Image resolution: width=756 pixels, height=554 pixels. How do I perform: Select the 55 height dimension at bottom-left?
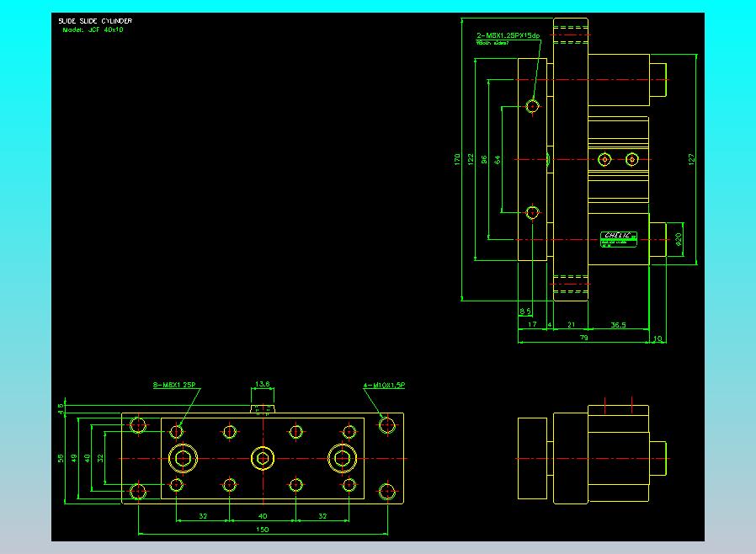(61, 458)
